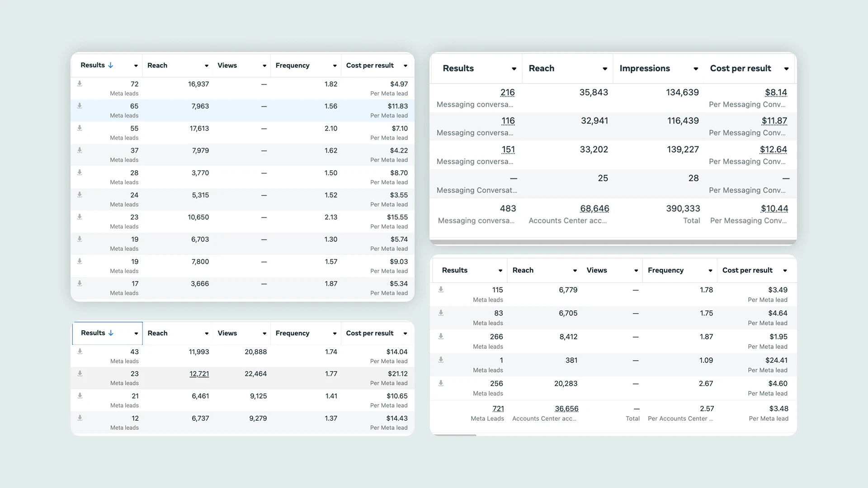Open Frequency dropdown in bottom-right table

[710, 271]
